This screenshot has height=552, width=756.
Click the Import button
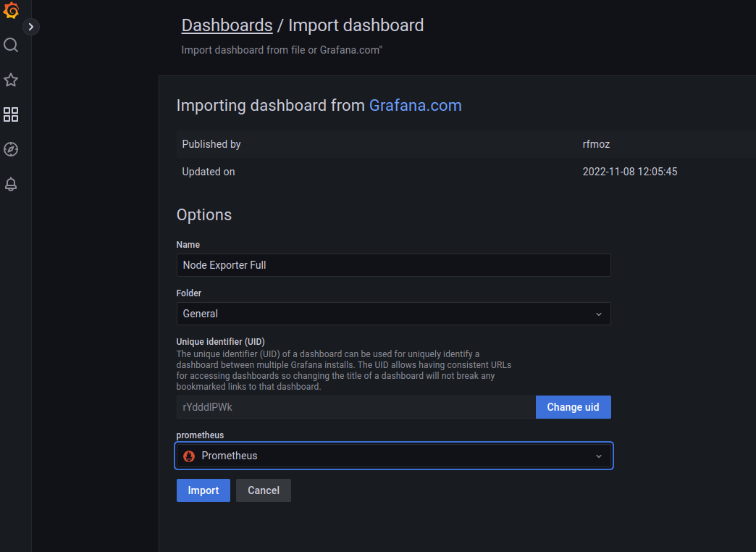(203, 490)
